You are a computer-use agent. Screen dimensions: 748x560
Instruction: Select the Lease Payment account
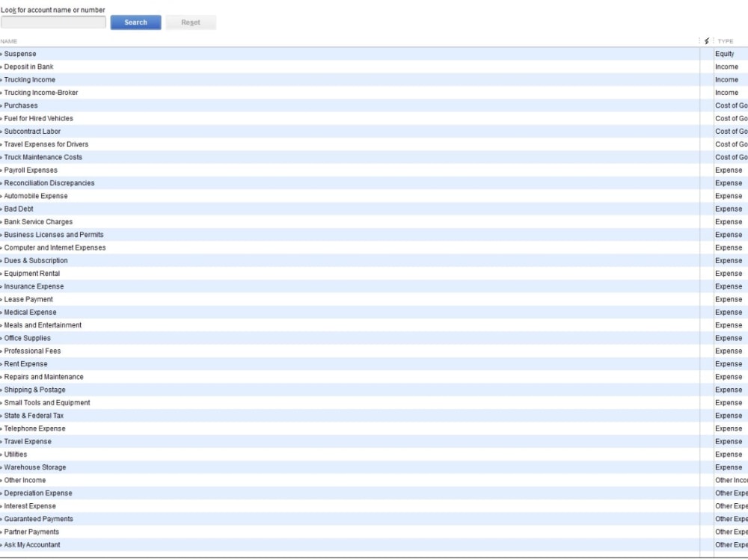28,299
